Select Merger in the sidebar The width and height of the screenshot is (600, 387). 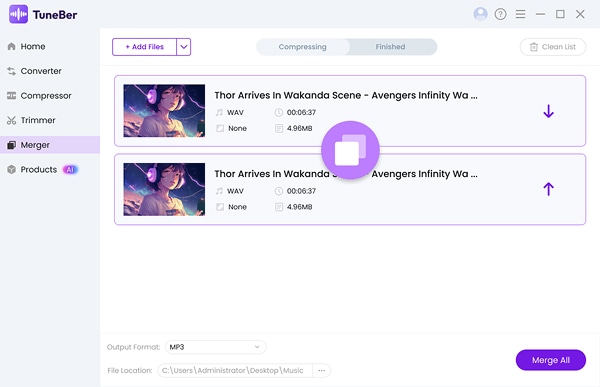click(x=50, y=145)
